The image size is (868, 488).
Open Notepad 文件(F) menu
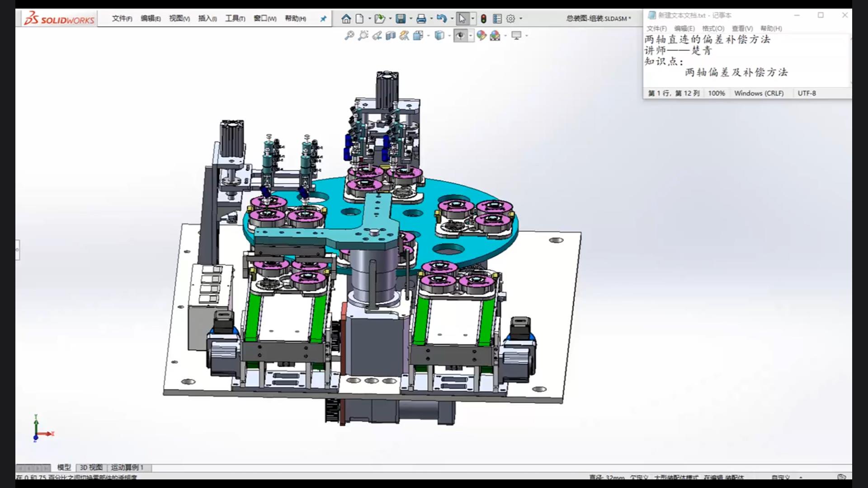(x=656, y=28)
